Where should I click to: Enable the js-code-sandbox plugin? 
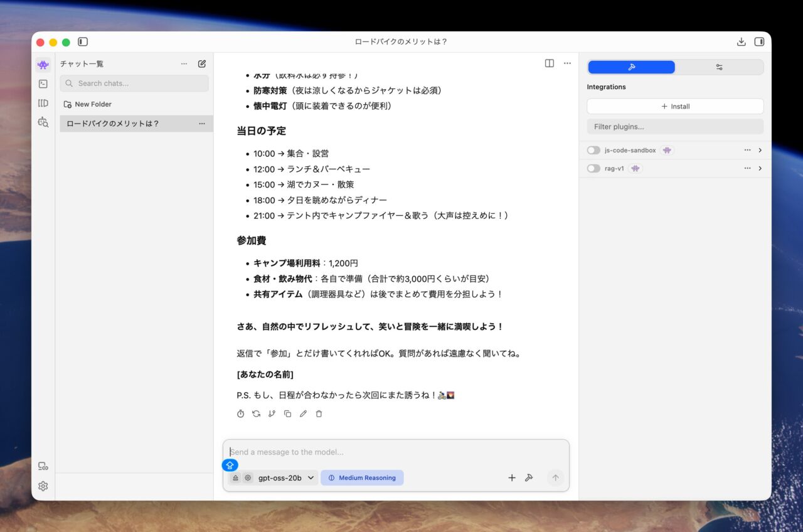click(593, 151)
